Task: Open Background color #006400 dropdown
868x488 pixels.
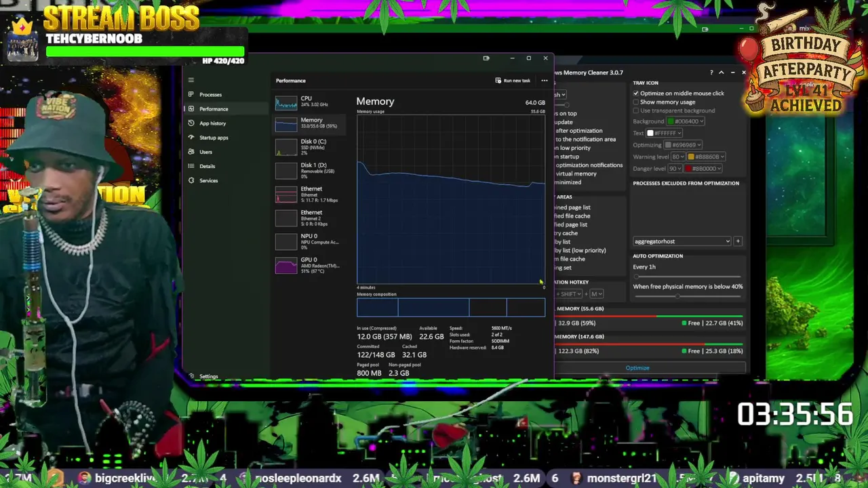Action: click(686, 121)
